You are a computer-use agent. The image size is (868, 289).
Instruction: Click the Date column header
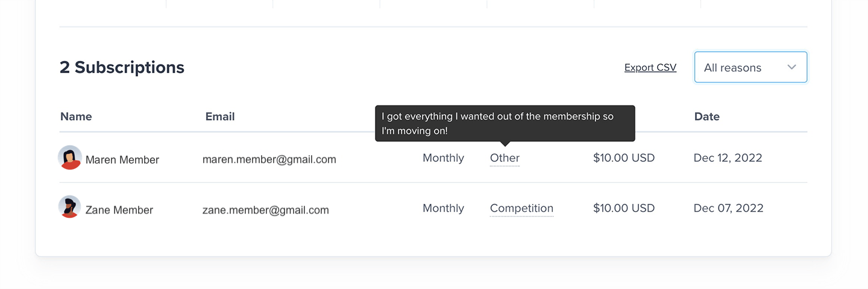point(707,116)
